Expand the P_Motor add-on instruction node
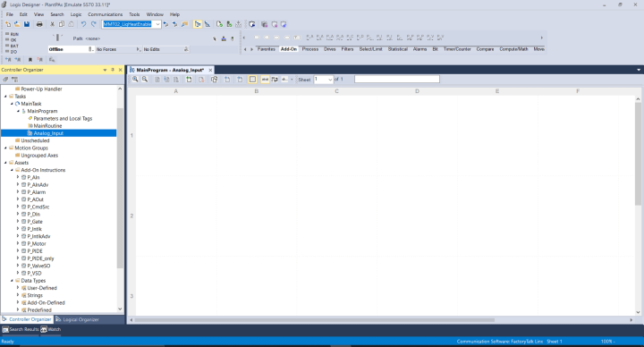The image size is (644, 347). pyautogui.click(x=18, y=243)
